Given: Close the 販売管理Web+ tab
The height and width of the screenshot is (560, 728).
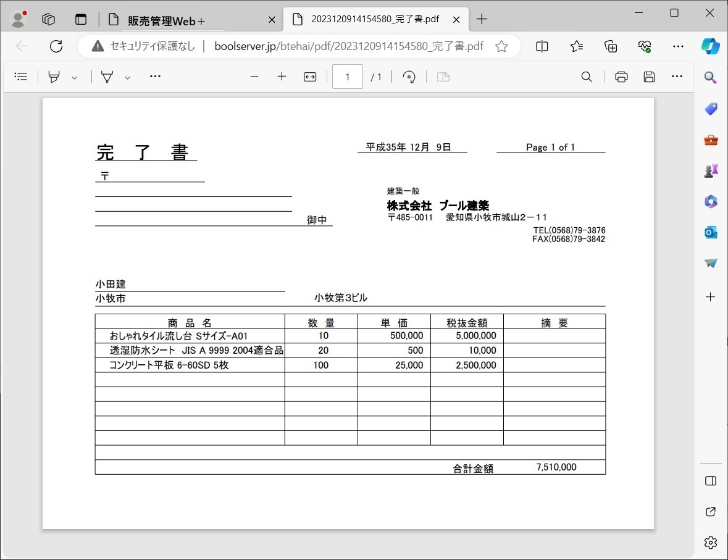Looking at the screenshot, I should point(272,20).
